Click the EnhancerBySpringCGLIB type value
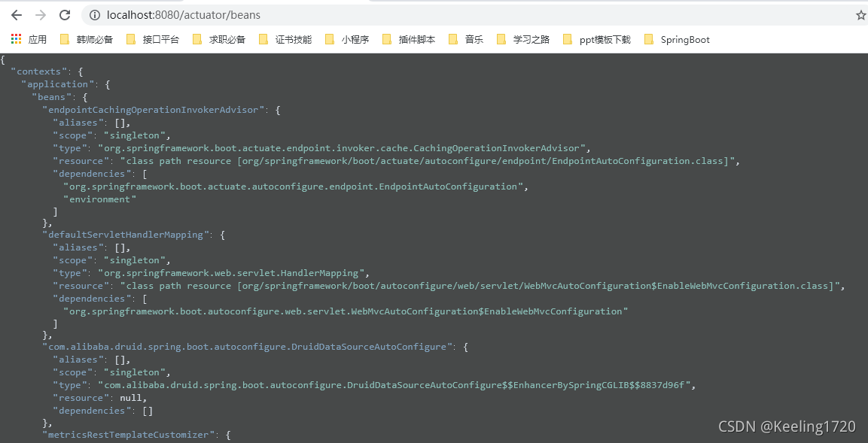This screenshot has width=868, height=443. [395, 385]
